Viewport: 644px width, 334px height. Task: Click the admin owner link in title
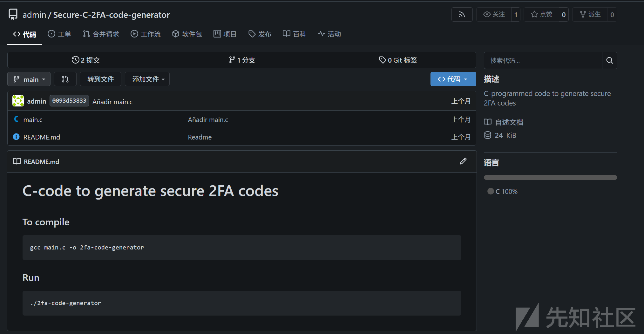click(x=34, y=15)
